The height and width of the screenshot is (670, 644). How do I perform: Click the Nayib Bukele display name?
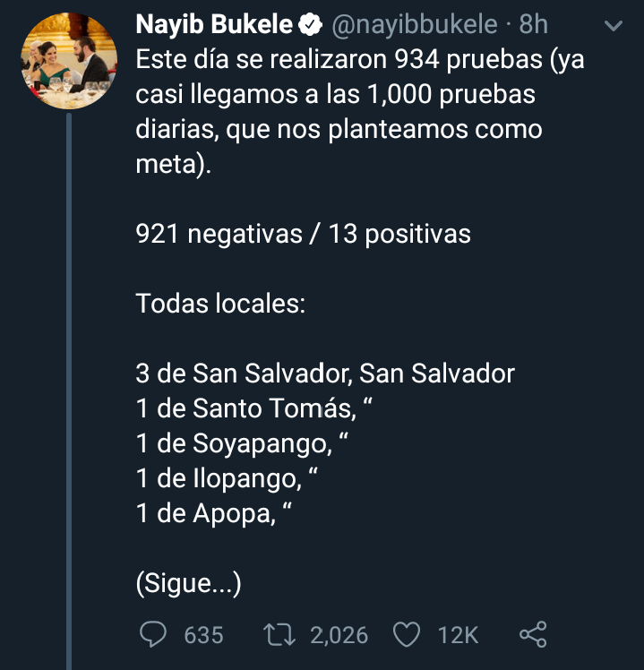click(213, 27)
